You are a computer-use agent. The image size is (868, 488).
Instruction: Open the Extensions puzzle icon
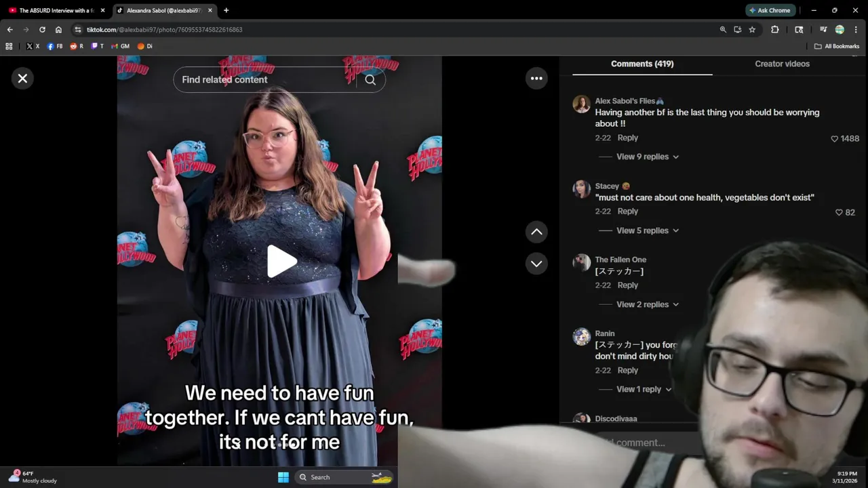[x=774, y=30]
